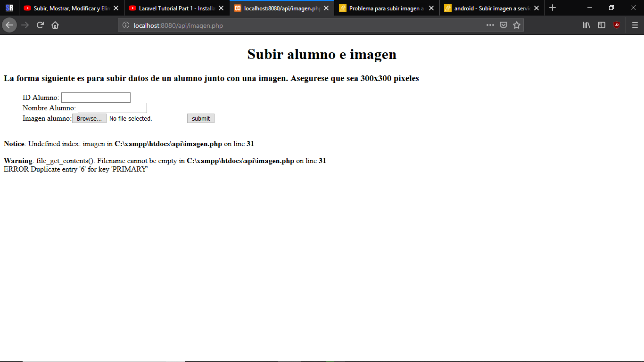Select the pinned SR tab

(x=9, y=8)
